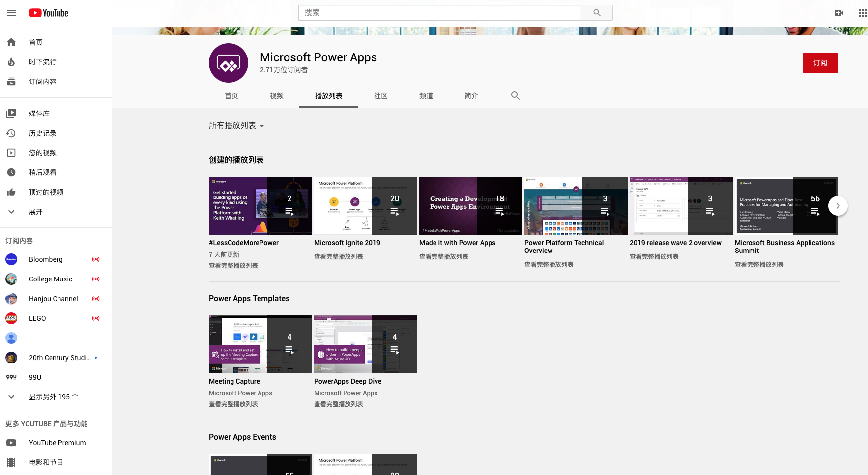Expand sidebar with 展开 chevron
Viewport: 868px width, 475px height.
coord(11,212)
